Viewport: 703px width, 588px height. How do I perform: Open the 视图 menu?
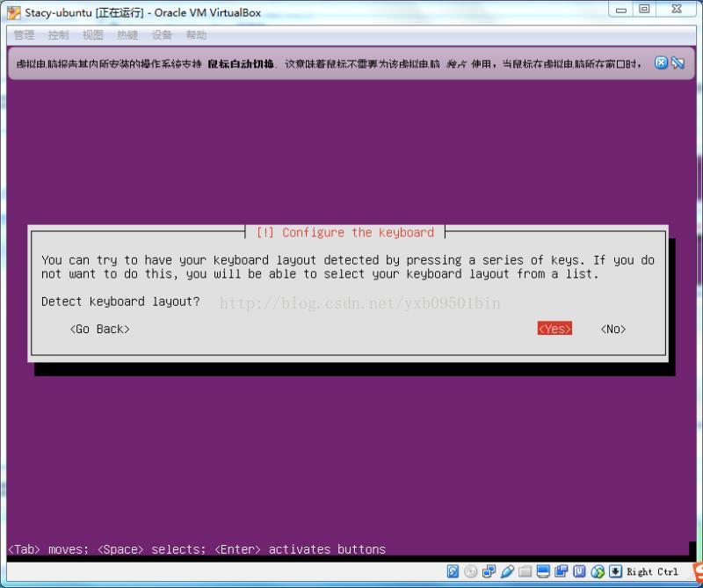(93, 35)
